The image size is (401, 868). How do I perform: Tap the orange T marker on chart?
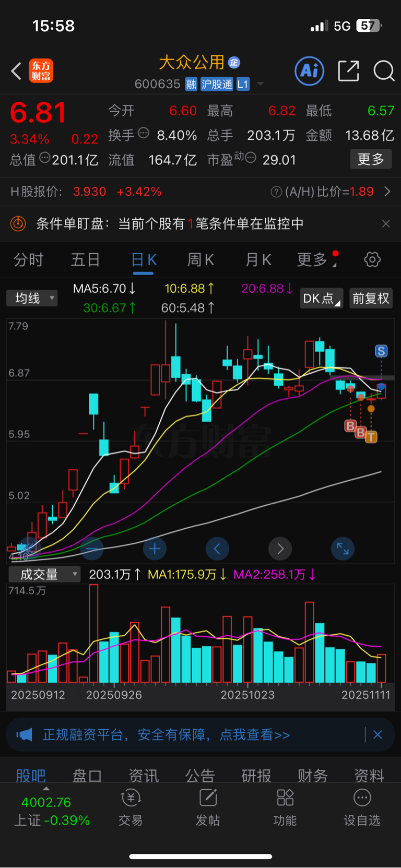point(371,437)
